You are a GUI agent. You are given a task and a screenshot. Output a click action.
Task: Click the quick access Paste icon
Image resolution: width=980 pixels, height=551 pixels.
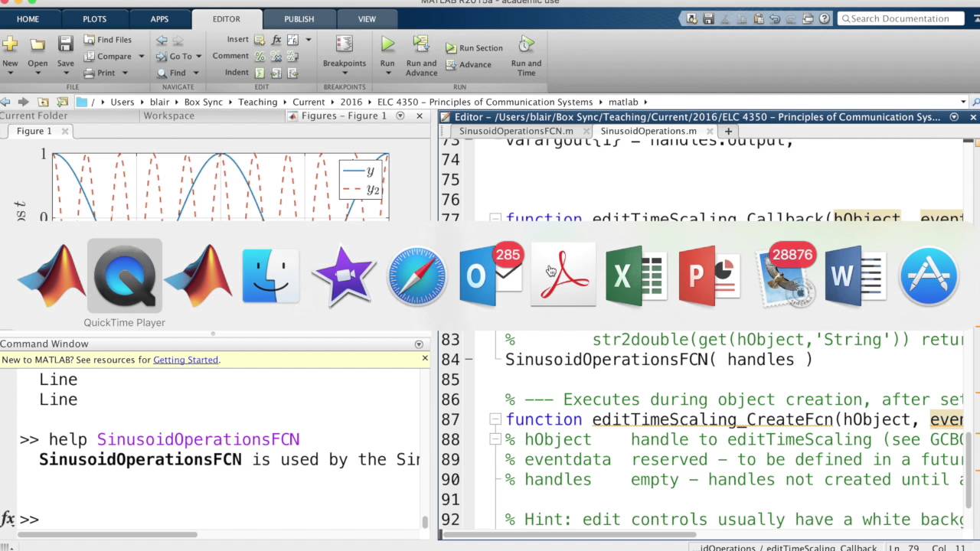pyautogui.click(x=757, y=18)
